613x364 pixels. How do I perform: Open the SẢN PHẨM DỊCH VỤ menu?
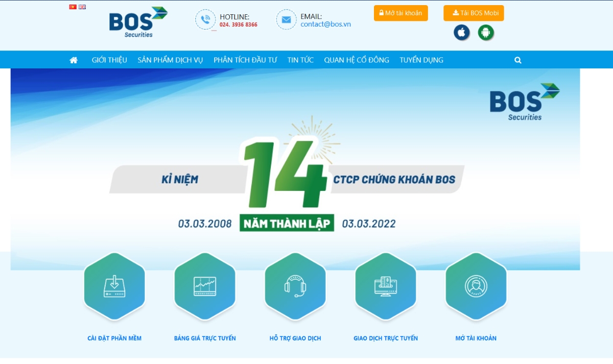click(170, 60)
